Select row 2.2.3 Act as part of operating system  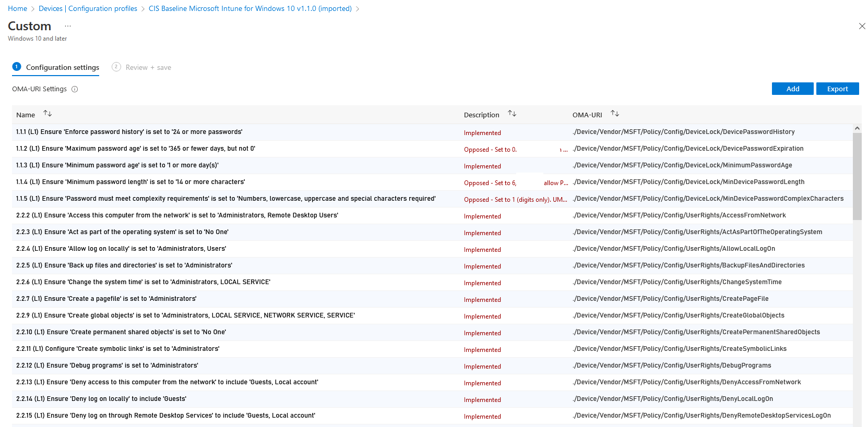click(433, 232)
